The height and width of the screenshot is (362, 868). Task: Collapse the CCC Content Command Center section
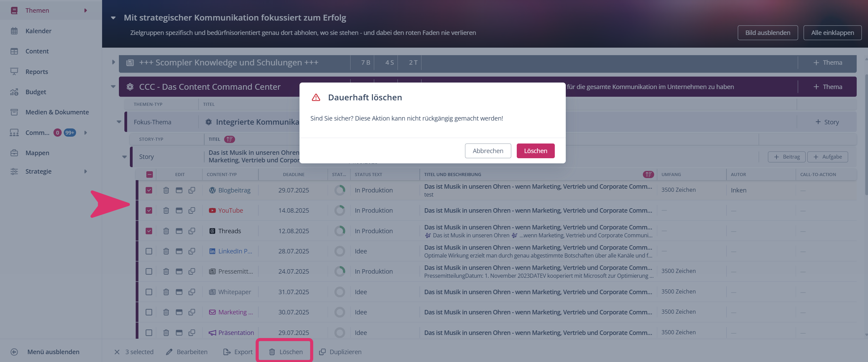113,87
